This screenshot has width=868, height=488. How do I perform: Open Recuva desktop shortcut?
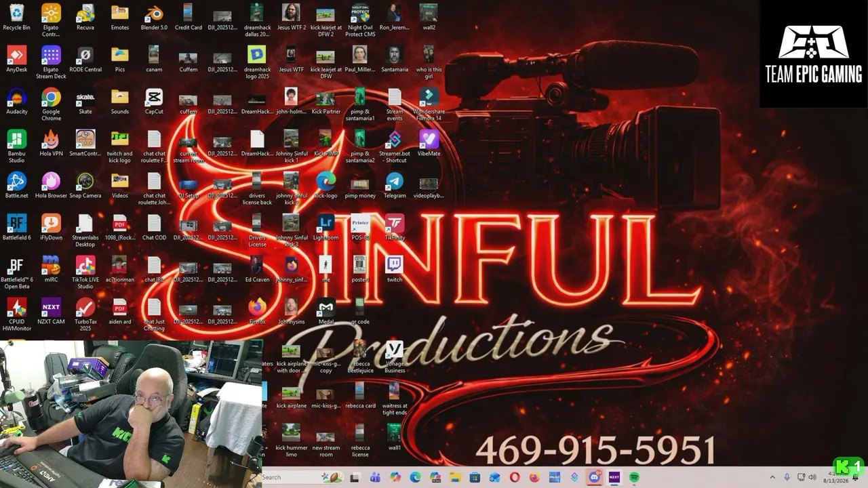coord(85,18)
